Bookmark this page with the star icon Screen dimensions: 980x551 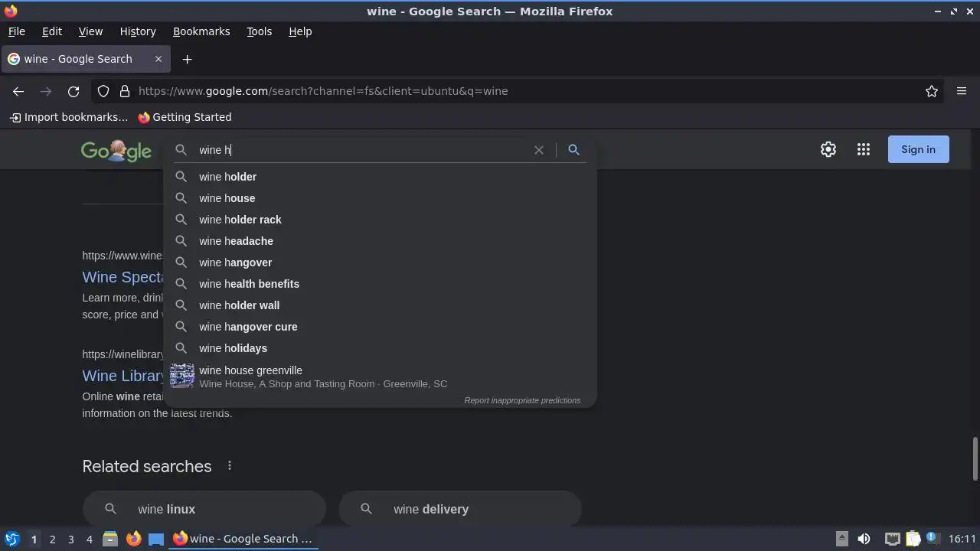pos(932,91)
